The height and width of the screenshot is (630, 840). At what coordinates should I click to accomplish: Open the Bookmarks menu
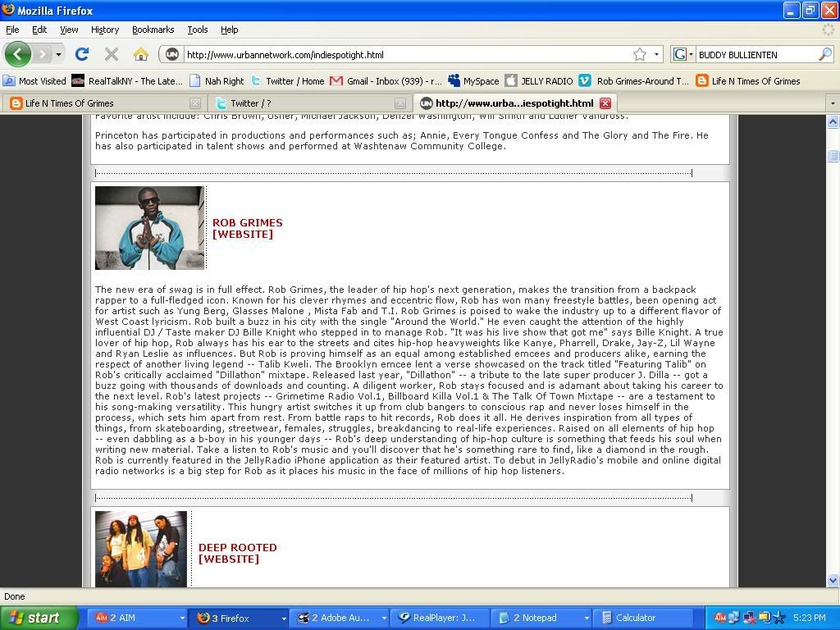(x=153, y=30)
